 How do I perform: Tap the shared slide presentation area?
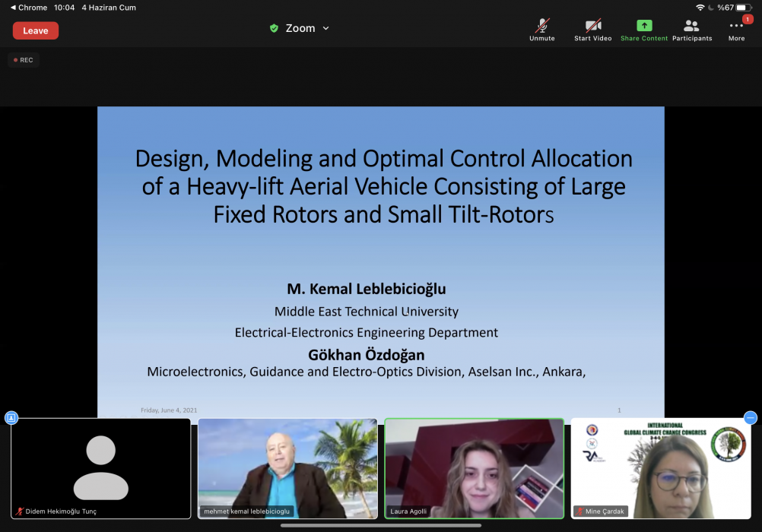click(380, 258)
